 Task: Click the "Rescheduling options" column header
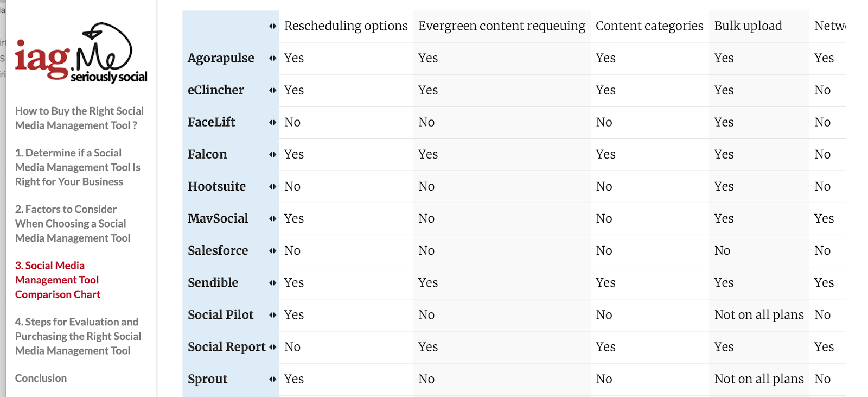tap(346, 26)
